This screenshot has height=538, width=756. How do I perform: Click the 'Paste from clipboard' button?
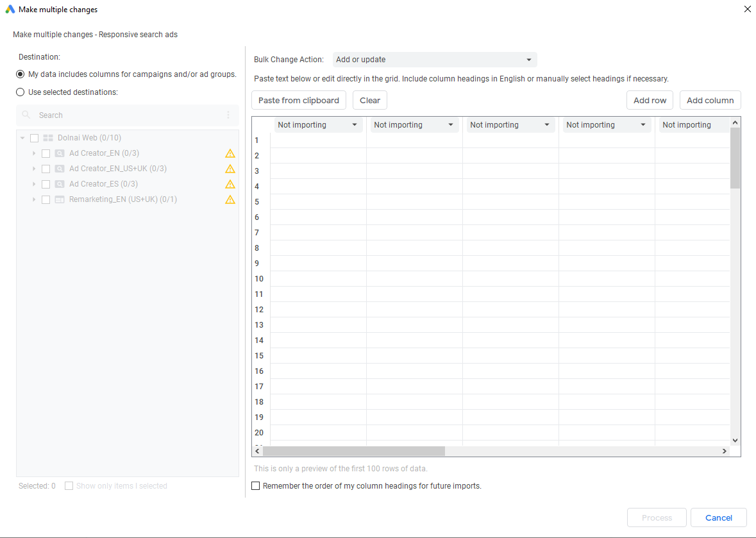pyautogui.click(x=299, y=100)
